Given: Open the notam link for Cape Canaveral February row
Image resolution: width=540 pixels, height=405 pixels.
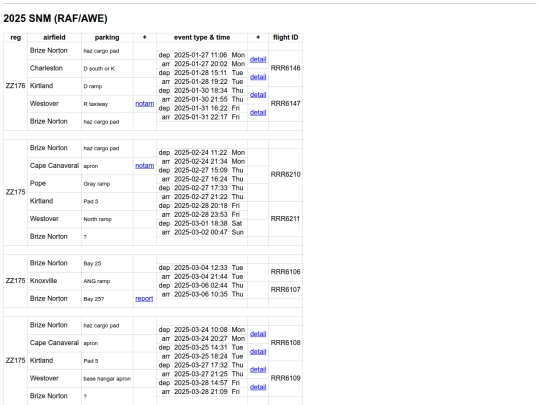Looking at the screenshot, I should (x=145, y=165).
